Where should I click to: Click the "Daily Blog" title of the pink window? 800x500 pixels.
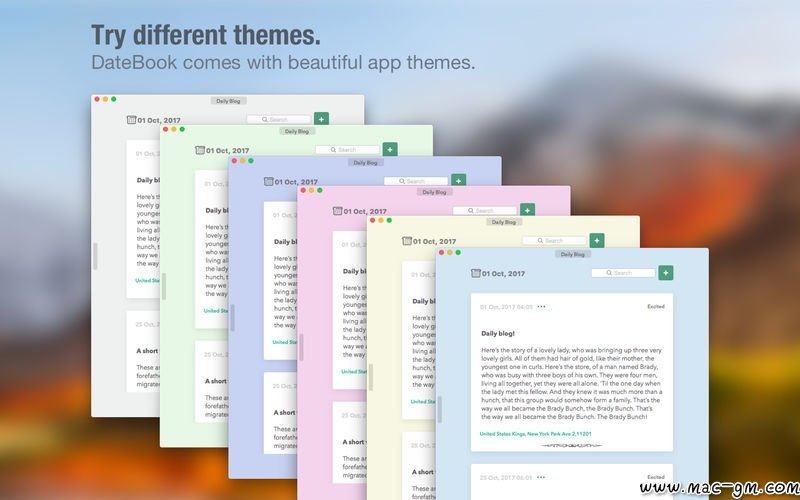click(x=435, y=192)
